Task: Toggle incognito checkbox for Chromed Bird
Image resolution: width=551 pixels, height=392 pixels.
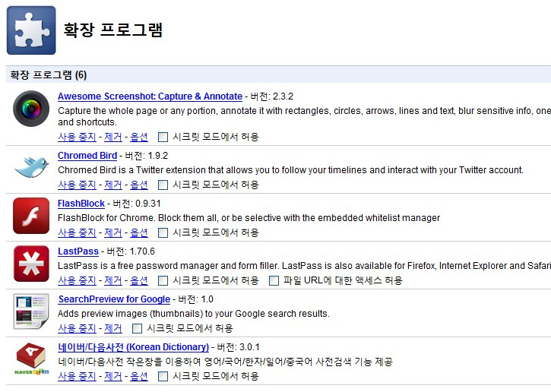Action: click(x=163, y=185)
